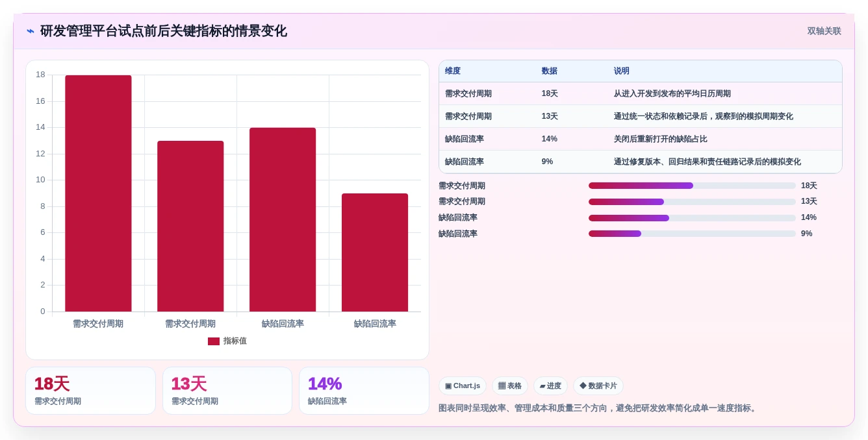The image size is (868, 440).
Task: Click the chart bar of value 13
Action: tap(190, 226)
